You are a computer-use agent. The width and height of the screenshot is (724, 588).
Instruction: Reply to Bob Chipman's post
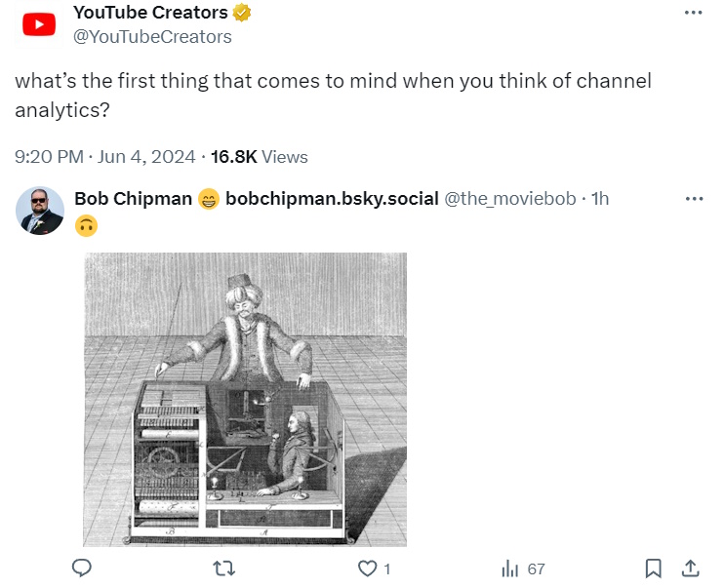pyautogui.click(x=83, y=568)
